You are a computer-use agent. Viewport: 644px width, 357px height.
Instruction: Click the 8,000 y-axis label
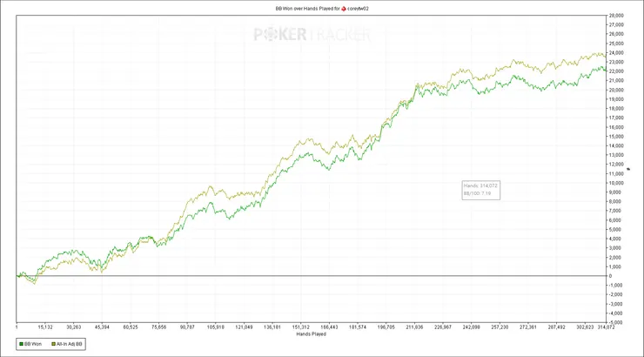(615, 202)
